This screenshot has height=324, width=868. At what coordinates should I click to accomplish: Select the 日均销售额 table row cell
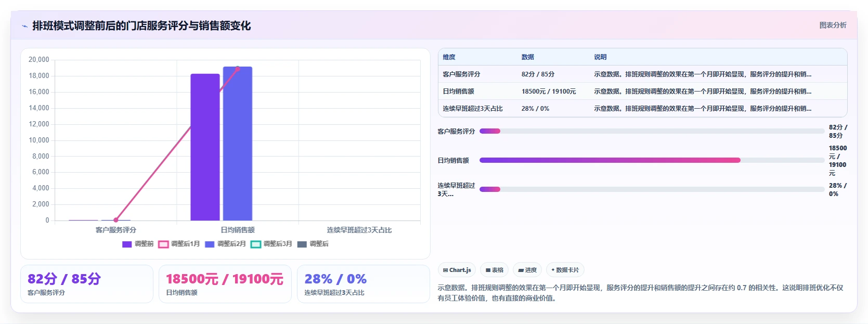coord(458,92)
